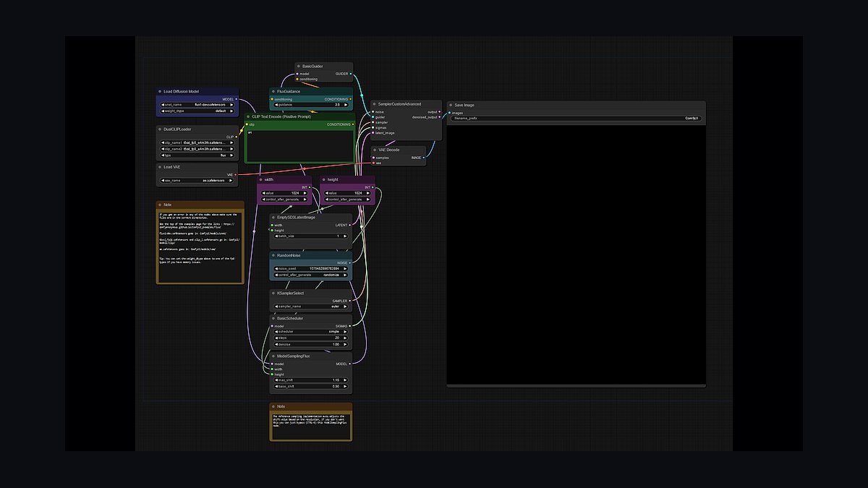Open control_after_generate combo in the width node
The height and width of the screenshot is (488, 868).
pos(284,199)
